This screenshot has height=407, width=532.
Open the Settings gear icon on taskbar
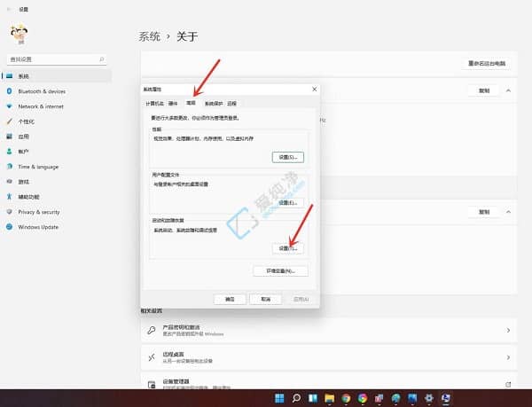pos(429,398)
